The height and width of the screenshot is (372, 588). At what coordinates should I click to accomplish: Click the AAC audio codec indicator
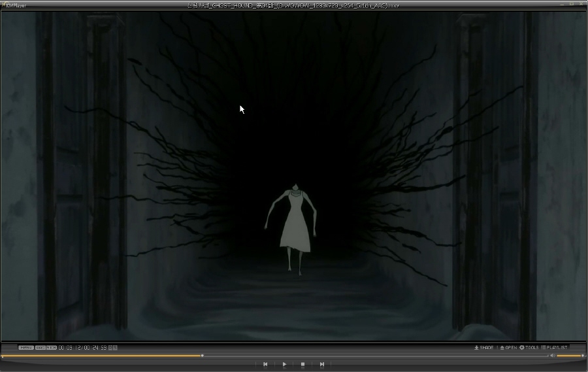click(x=40, y=347)
